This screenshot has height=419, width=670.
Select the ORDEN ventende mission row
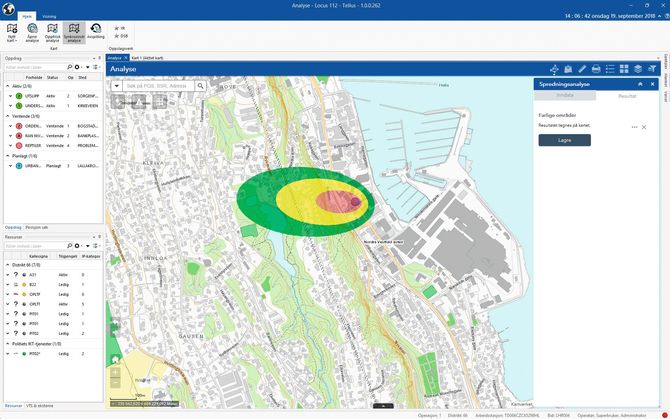[x=53, y=126]
